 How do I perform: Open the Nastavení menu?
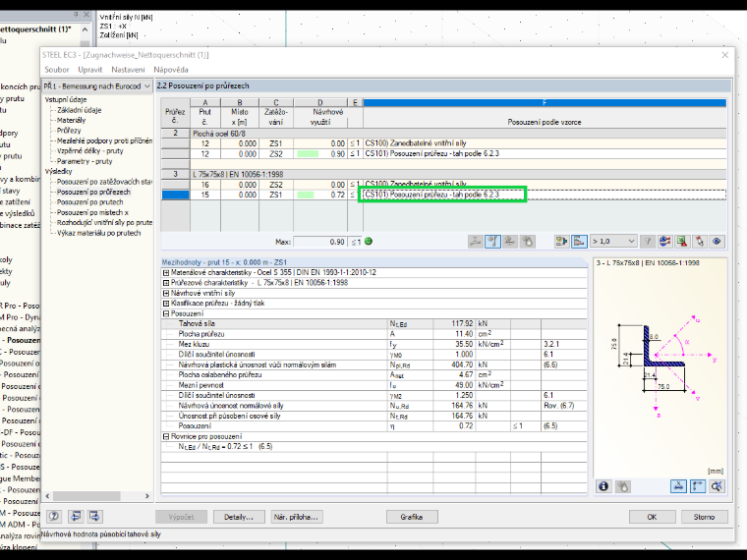point(128,70)
